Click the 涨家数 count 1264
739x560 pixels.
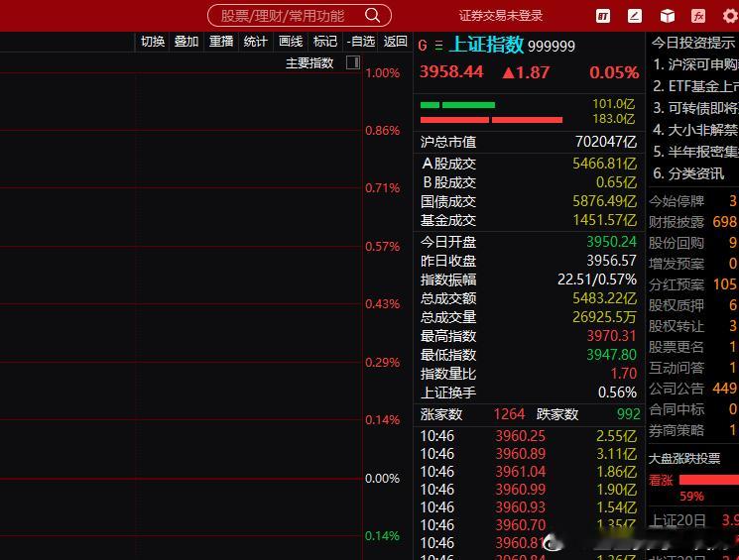[x=509, y=414]
